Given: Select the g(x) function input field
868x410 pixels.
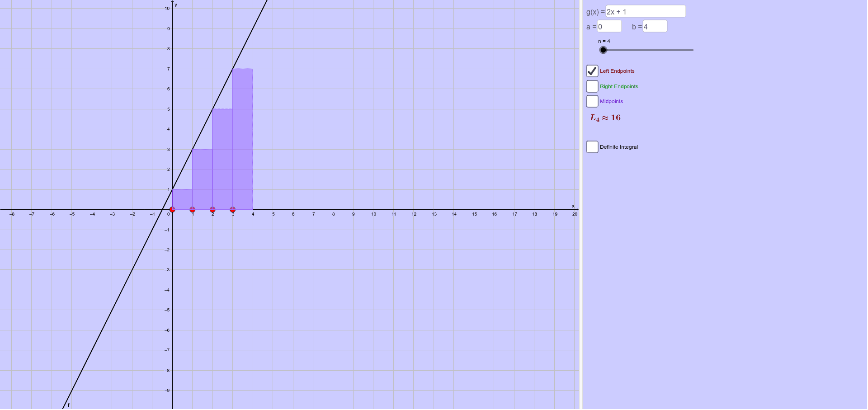Looking at the screenshot, I should (646, 11).
